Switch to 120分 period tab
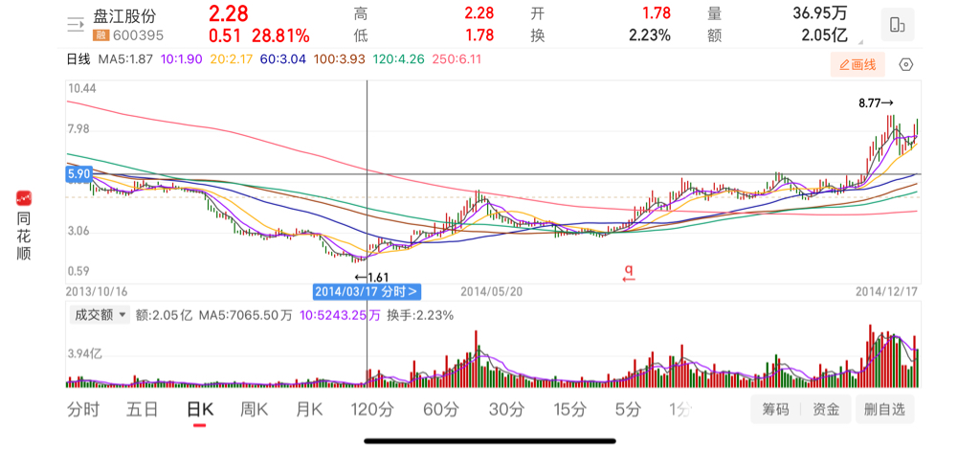Screen dimensions: 980x453 [x=372, y=410]
